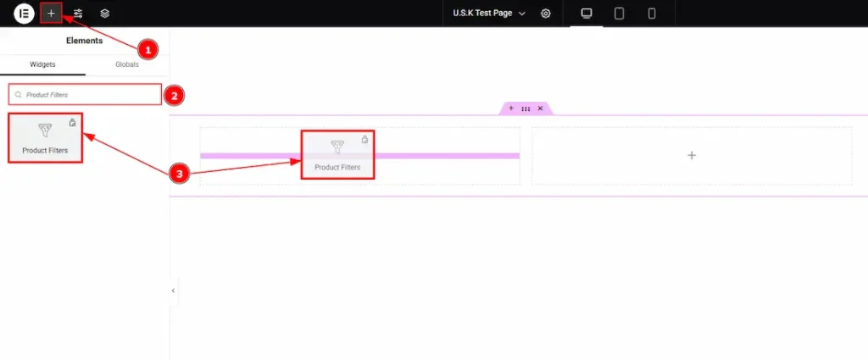
Task: Open Site Settings sliders icon
Action: (78, 14)
